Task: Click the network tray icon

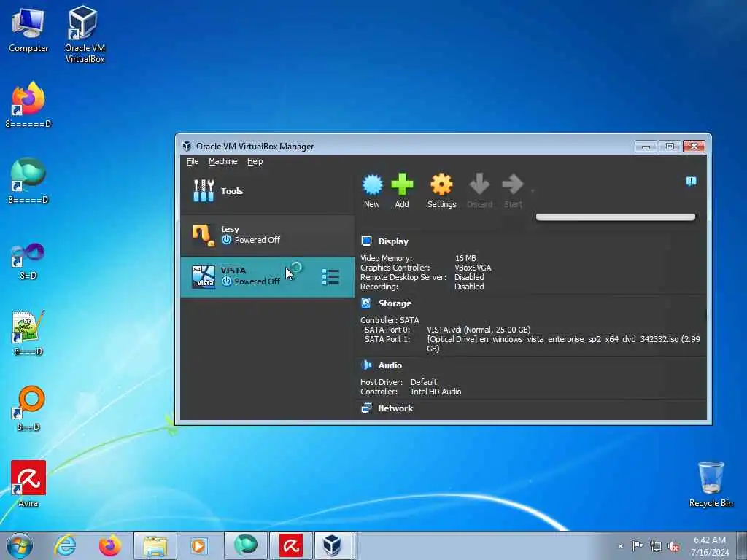Action: coord(656,547)
